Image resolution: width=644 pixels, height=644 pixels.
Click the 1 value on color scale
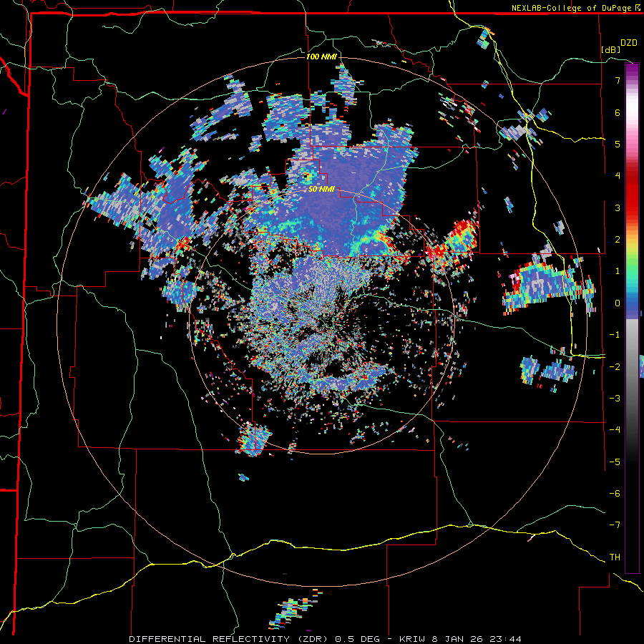(x=617, y=271)
